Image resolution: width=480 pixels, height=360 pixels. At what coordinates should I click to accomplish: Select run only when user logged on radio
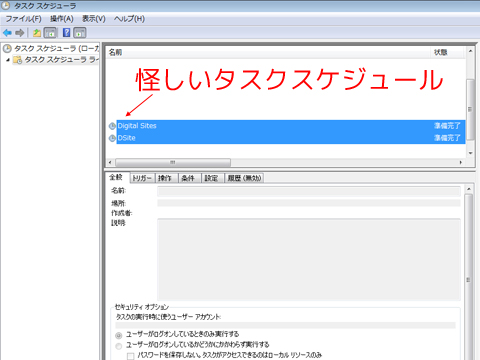(119, 335)
